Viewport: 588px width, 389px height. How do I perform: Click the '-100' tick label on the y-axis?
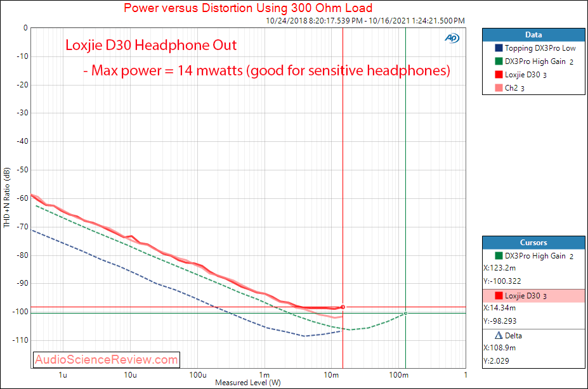pos(20,312)
